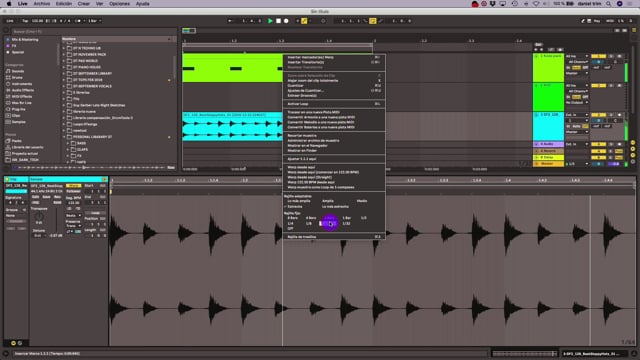This screenshot has height=360, width=640.
Task: Open the track 1 'All Ins' input dropdown
Action: 577,56
